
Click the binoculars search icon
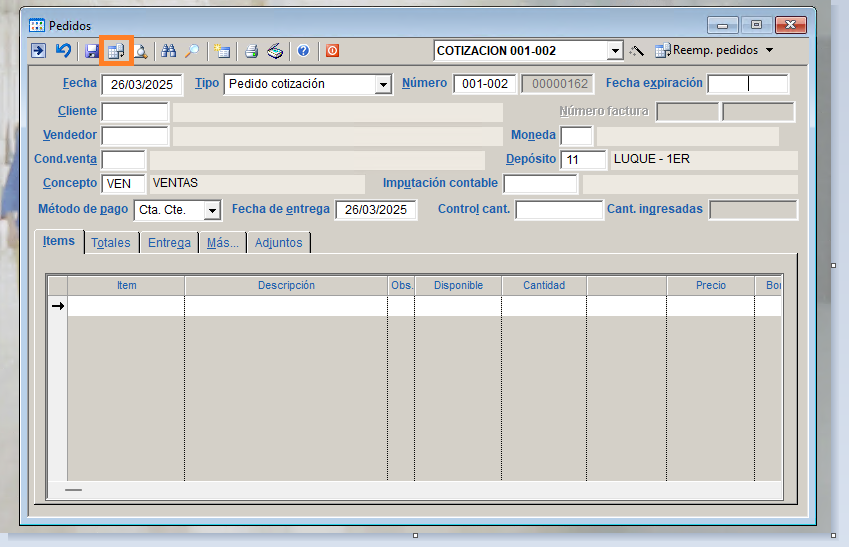(169, 51)
